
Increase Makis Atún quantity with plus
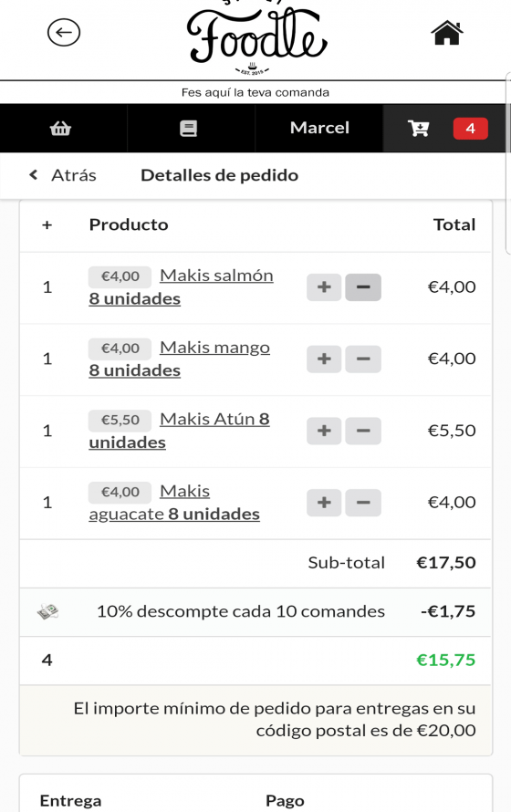(324, 431)
